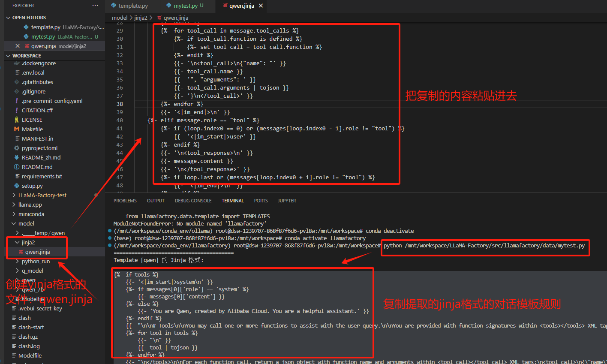
Task: Click the LICENSE file icon
Action: click(x=17, y=120)
